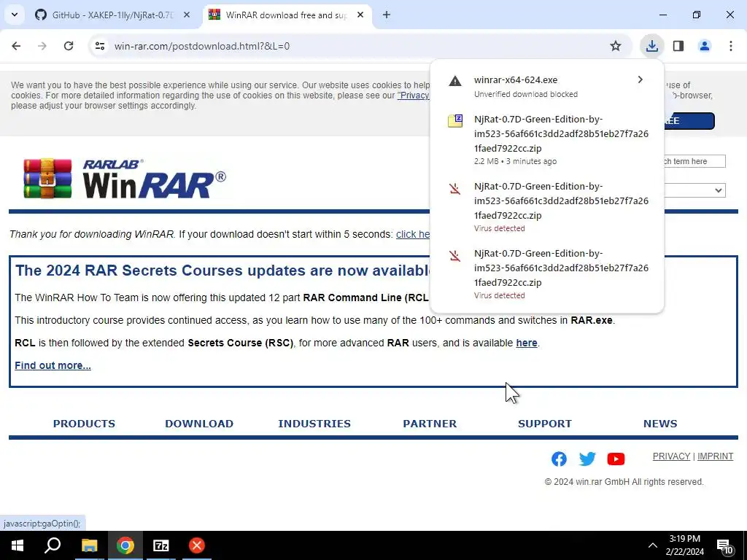Add a new tab with plus button
Image resolution: width=747 pixels, height=560 pixels.
pos(387,15)
